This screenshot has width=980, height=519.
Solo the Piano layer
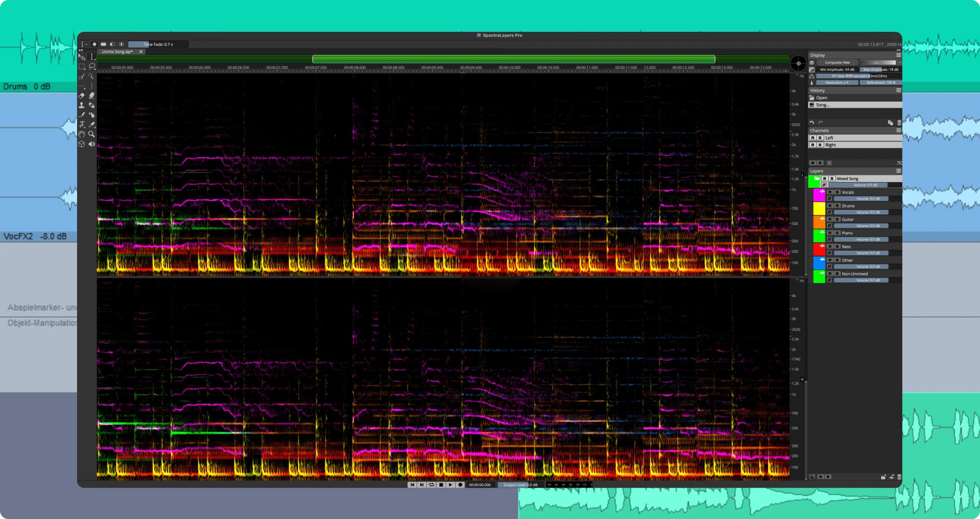837,233
